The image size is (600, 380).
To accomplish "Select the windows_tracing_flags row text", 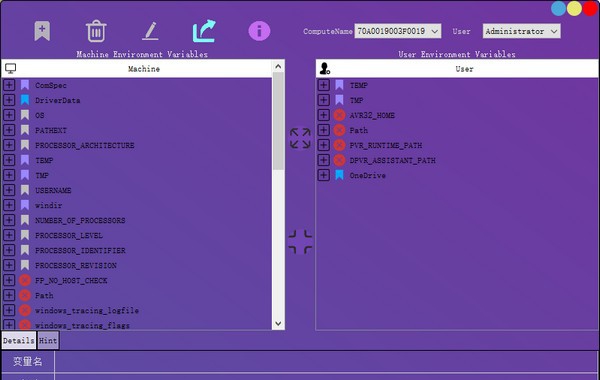I will [x=82, y=325].
